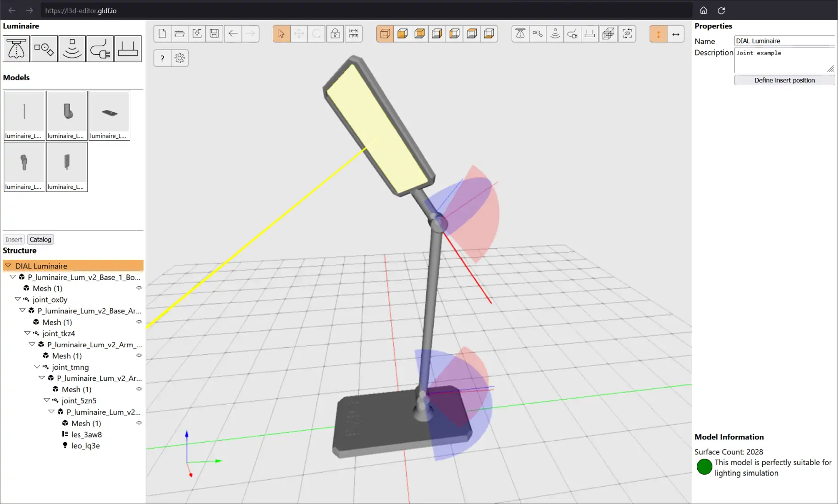Click the question mark help icon
Image resolution: width=838 pixels, height=504 pixels.
tap(162, 58)
